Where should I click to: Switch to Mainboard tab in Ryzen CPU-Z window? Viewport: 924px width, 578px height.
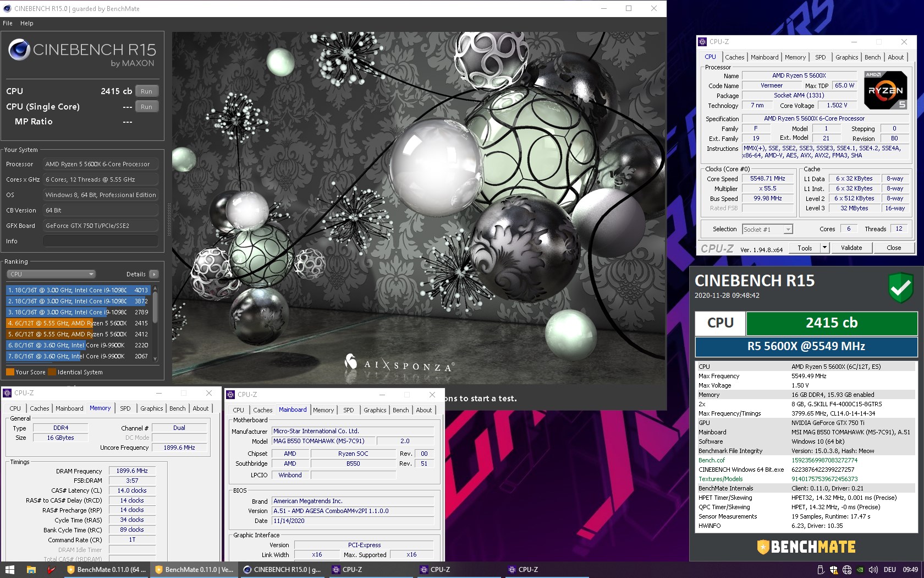point(765,57)
